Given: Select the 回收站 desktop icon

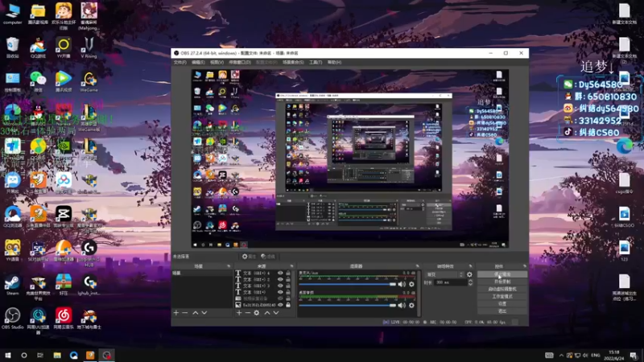Looking at the screenshot, I should 12,47.
